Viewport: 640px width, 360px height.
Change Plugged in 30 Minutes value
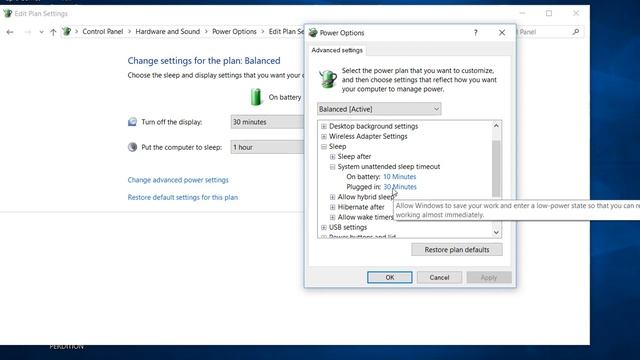click(x=400, y=187)
